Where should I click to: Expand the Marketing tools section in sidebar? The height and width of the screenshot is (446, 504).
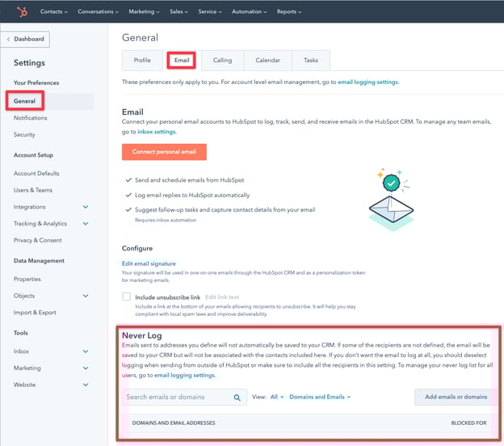(x=86, y=368)
